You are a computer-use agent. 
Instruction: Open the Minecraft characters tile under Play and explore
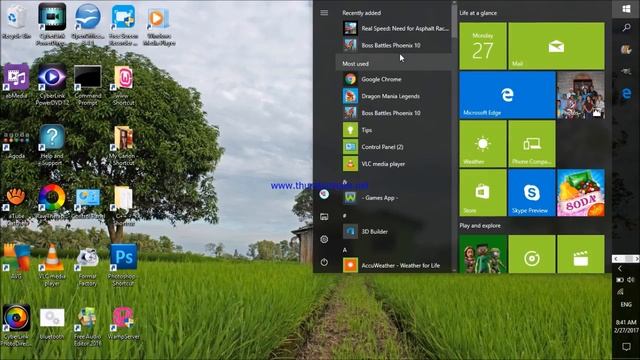coord(483,254)
